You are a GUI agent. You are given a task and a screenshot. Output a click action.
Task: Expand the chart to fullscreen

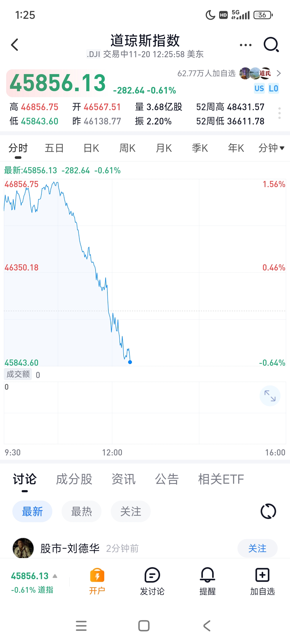(x=270, y=396)
